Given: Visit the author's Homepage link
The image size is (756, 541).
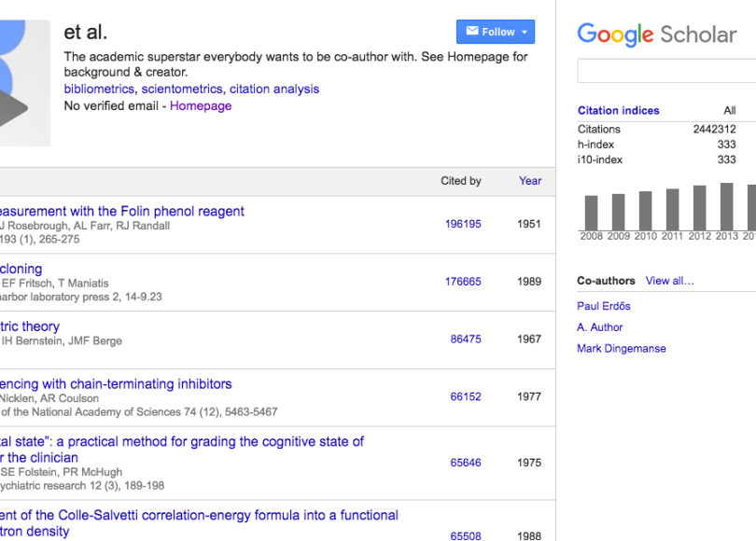Looking at the screenshot, I should (x=201, y=106).
